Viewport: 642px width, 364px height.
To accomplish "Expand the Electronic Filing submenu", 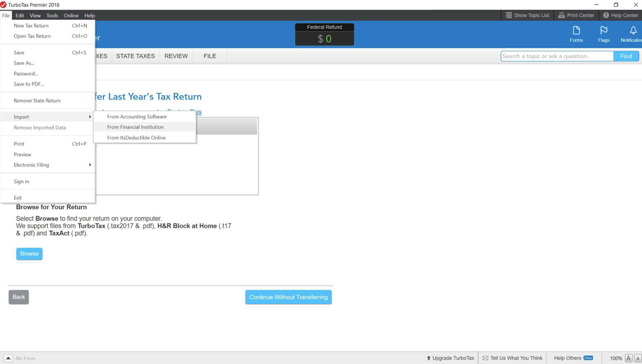I will pyautogui.click(x=47, y=165).
